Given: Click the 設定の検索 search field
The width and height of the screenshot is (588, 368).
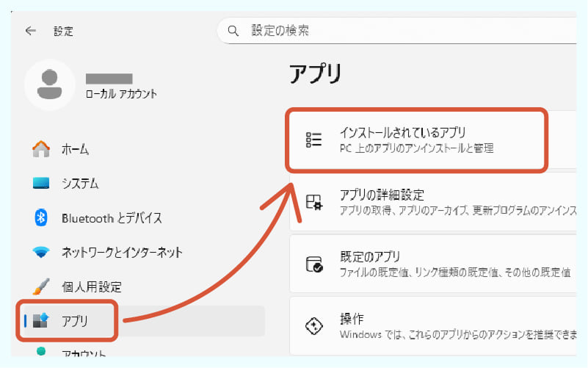Looking at the screenshot, I should tap(396, 31).
